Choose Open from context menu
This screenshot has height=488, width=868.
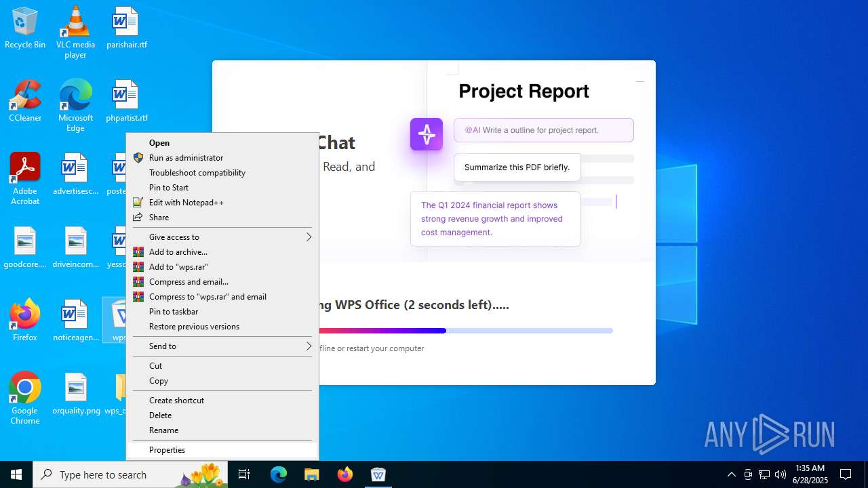222,142
